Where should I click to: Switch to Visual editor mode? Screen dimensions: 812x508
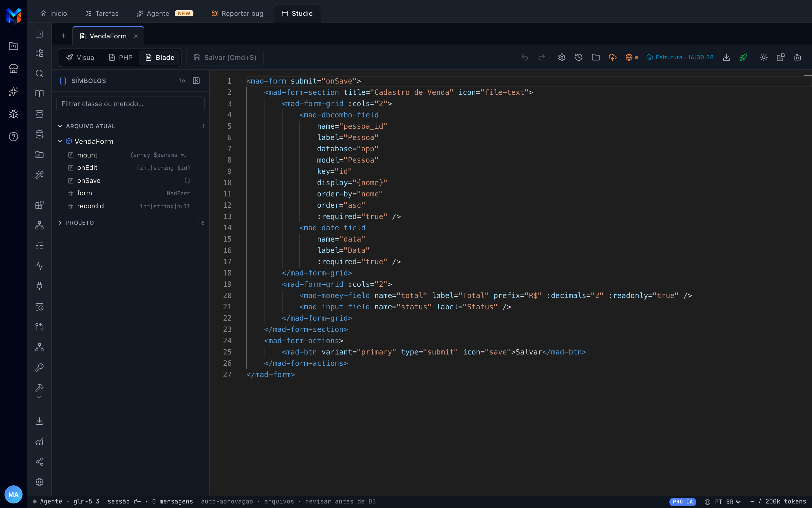coord(81,58)
